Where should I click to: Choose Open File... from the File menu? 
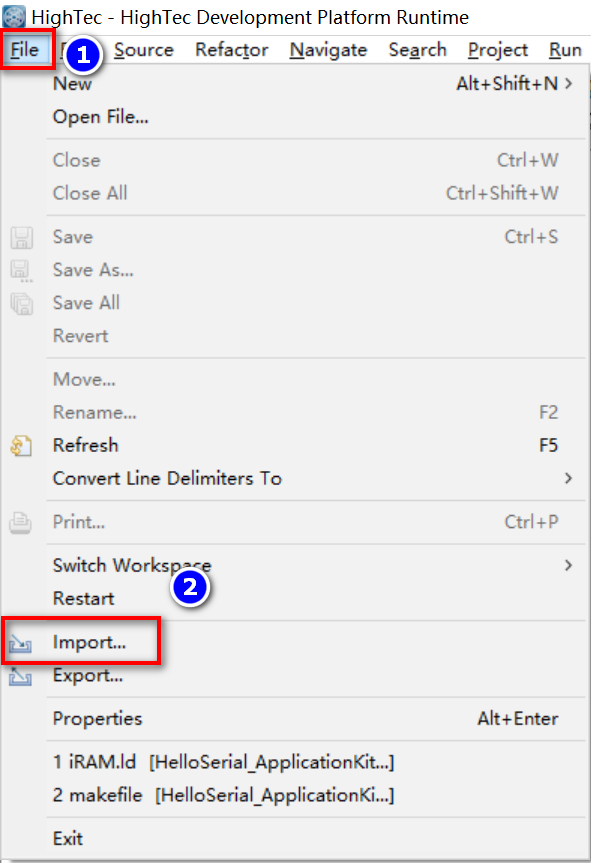coord(101,117)
